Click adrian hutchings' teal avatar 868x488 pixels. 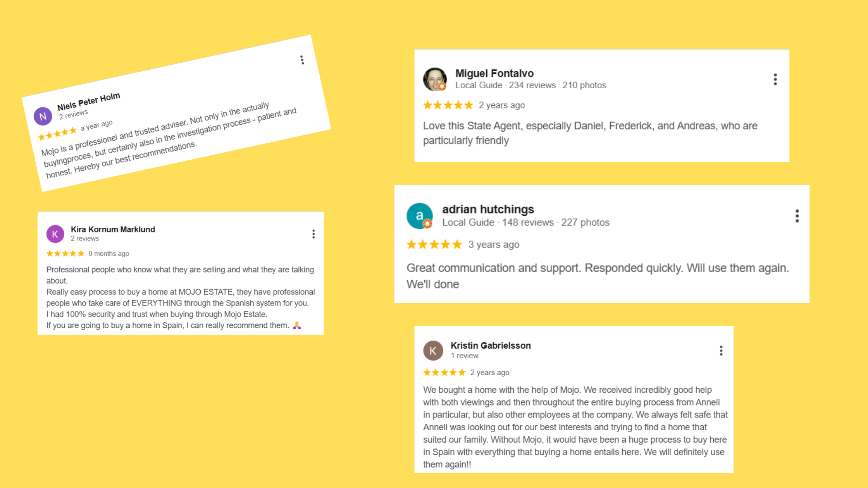(x=419, y=216)
